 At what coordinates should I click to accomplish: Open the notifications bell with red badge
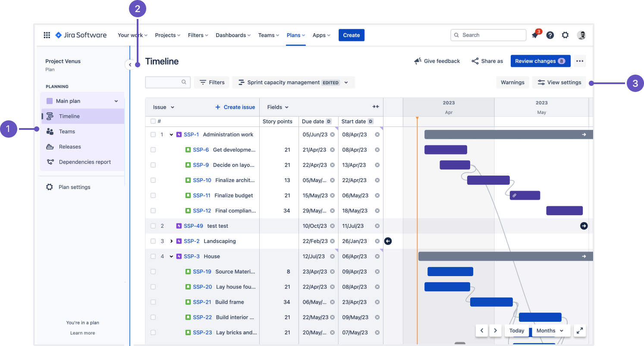(535, 35)
